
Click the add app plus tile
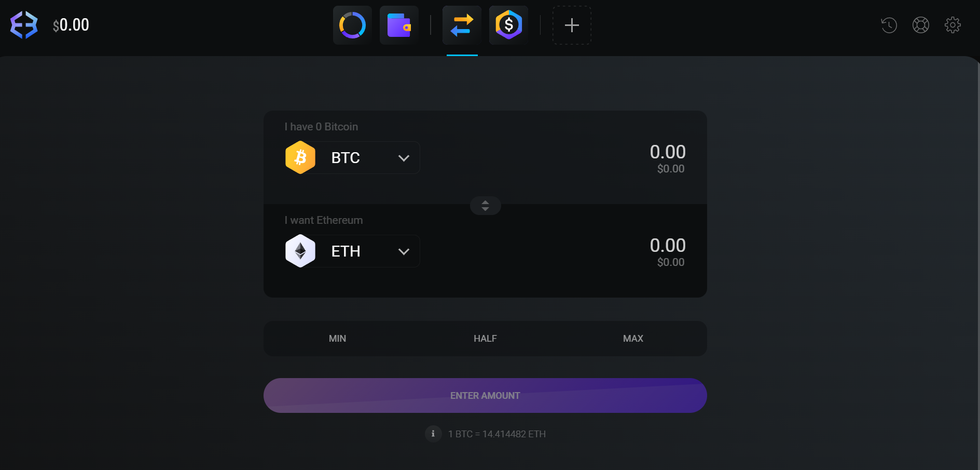tap(572, 24)
